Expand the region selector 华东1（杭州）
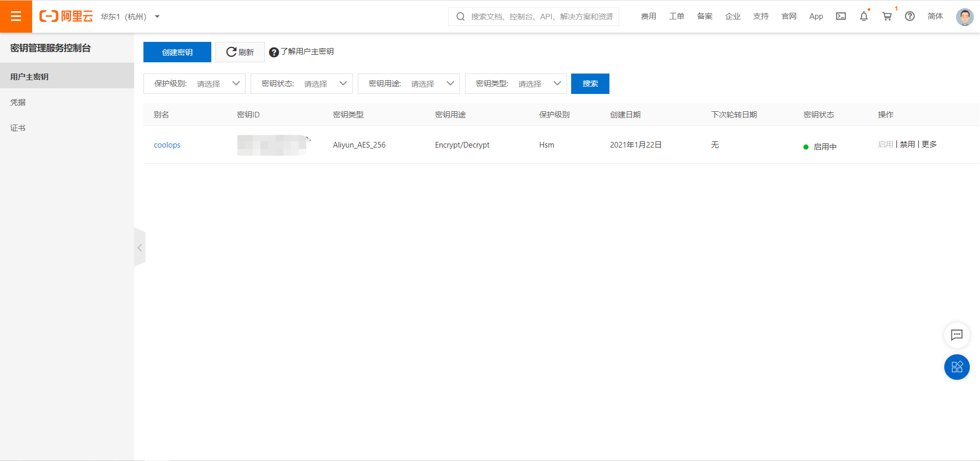 (x=130, y=17)
